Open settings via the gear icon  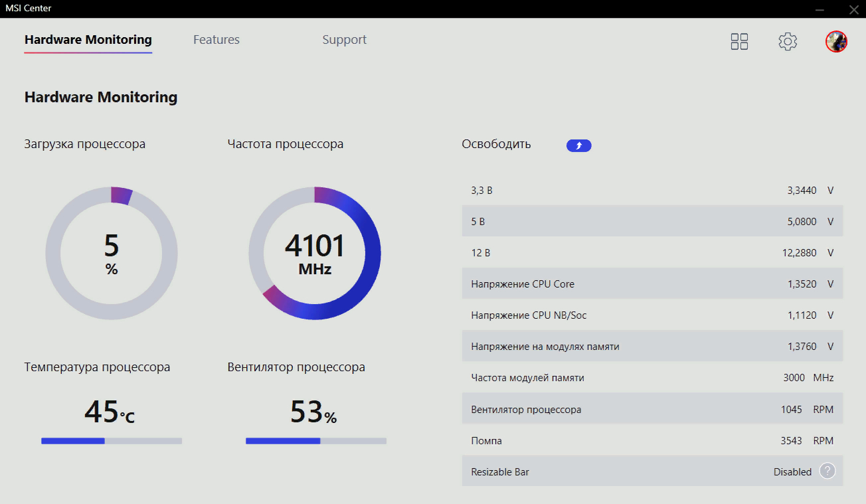(x=788, y=41)
